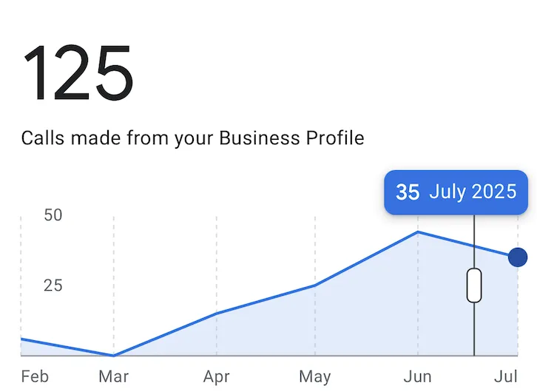Select the Apr axis label
The width and height of the screenshot is (537, 392).
(217, 377)
